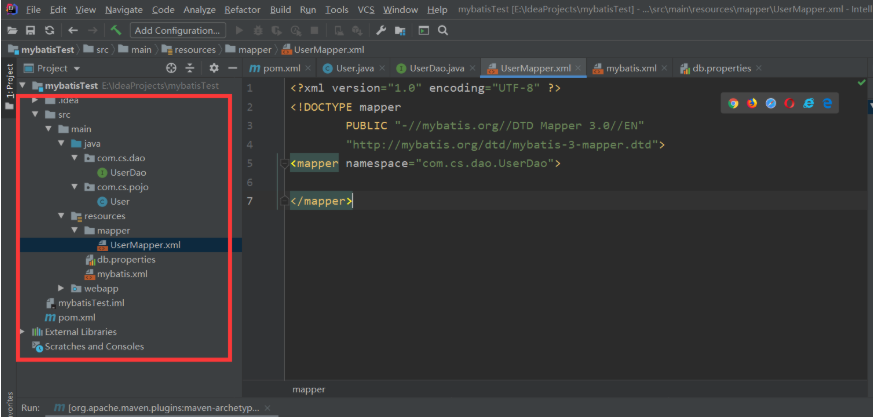Expand the .idea folder

(35, 100)
